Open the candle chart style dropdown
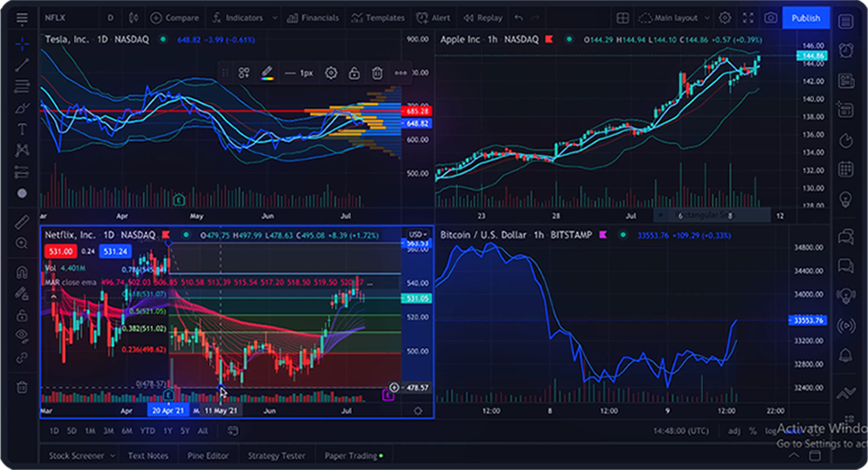This screenshot has height=470, width=868. (x=133, y=17)
